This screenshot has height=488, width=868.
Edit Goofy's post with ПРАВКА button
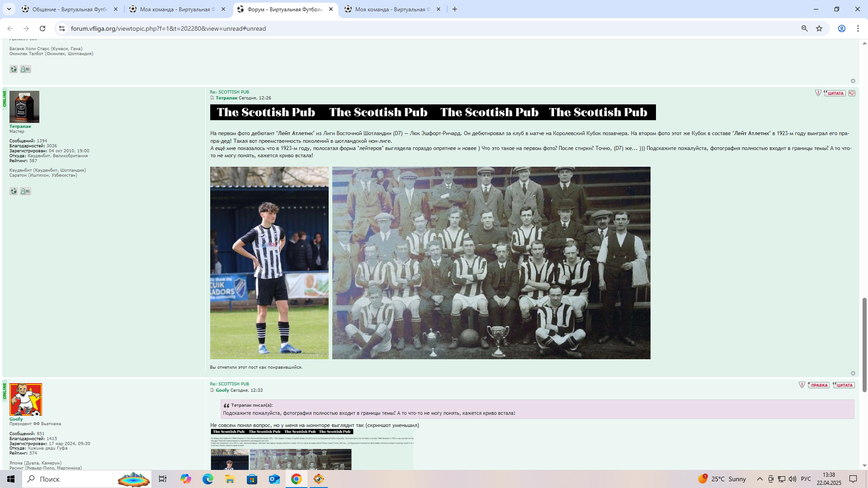click(x=818, y=385)
